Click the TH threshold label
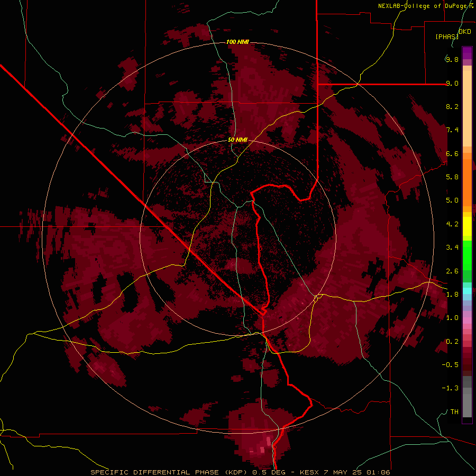This screenshot has width=476, height=476. pyautogui.click(x=454, y=412)
